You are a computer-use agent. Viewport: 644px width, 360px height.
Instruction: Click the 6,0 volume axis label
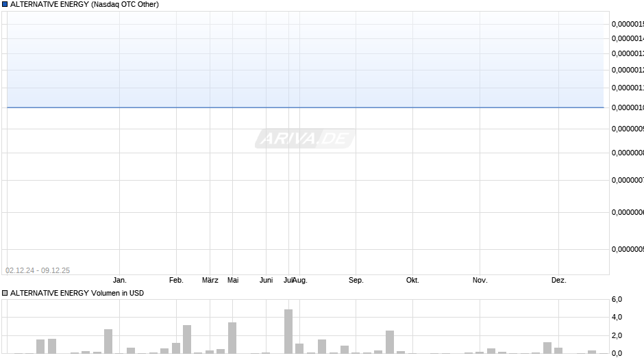[x=617, y=300]
